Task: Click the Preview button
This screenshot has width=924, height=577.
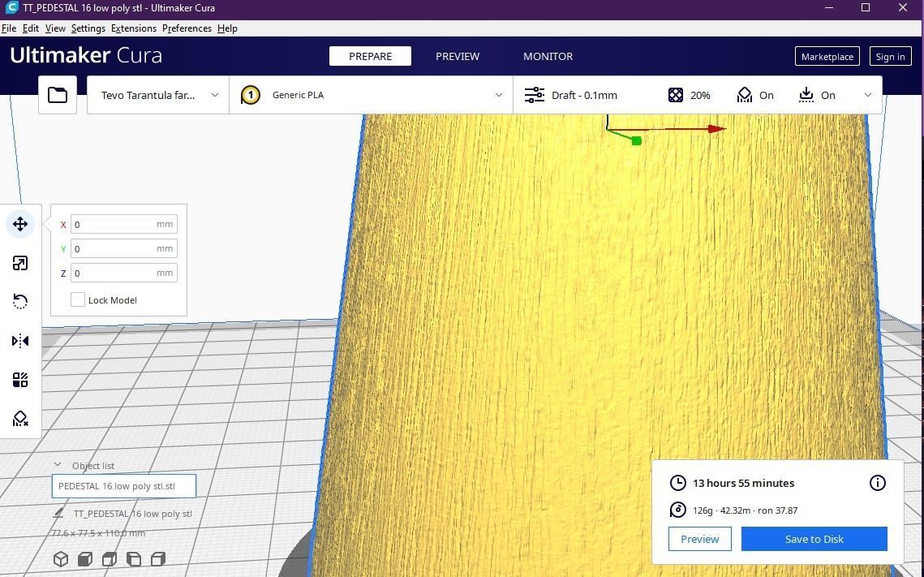Action: [x=699, y=539]
